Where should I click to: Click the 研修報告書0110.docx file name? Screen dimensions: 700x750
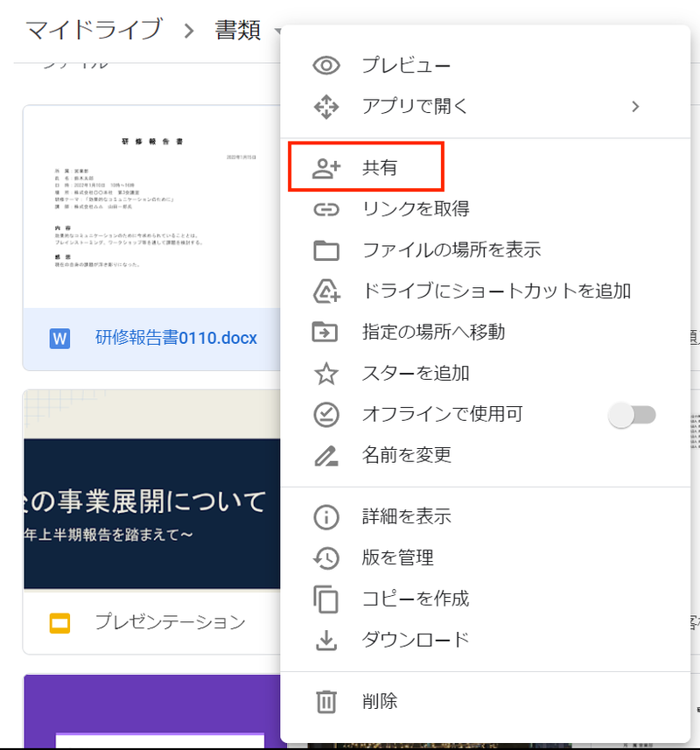176,338
